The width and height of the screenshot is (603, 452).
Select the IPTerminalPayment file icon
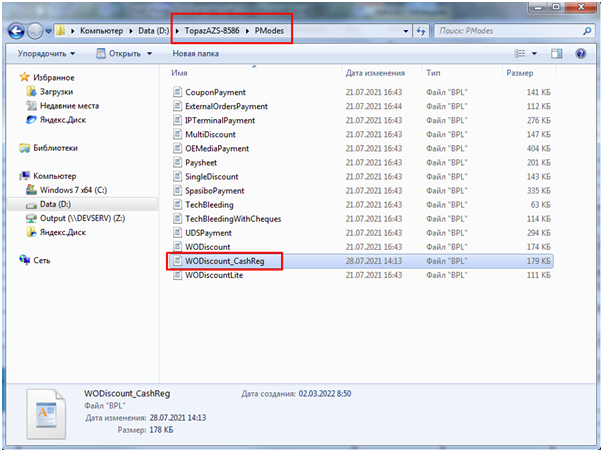(177, 120)
